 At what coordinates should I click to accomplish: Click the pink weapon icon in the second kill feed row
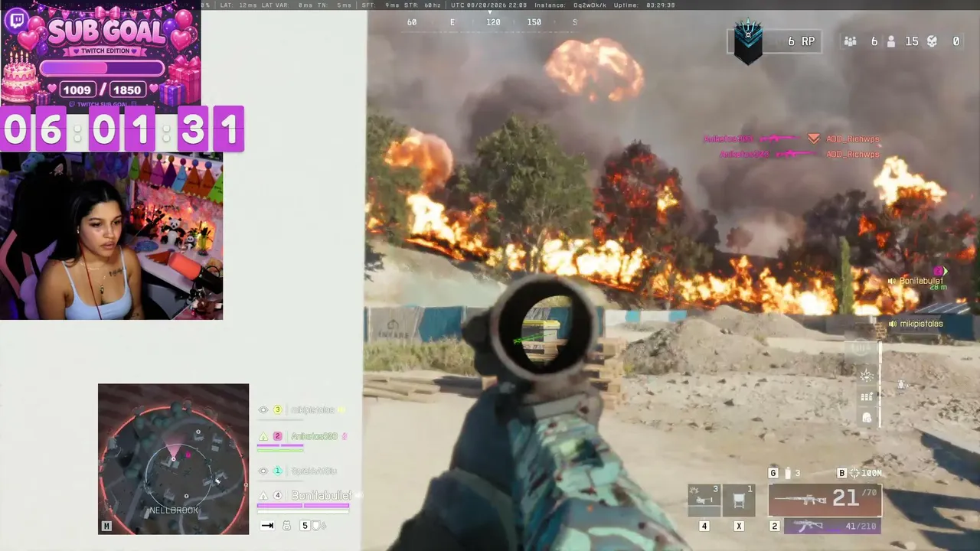tap(796, 154)
